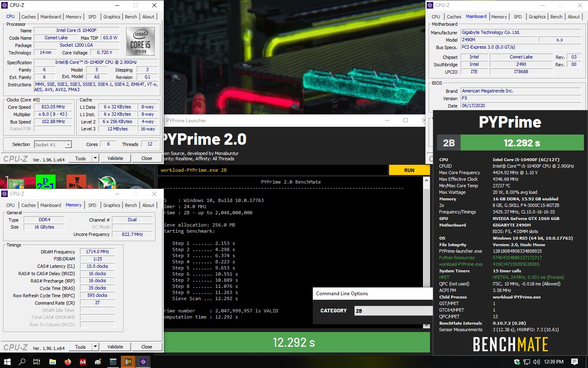Open the CATEGORY 2B dropdown field
The width and height of the screenshot is (588, 368).
click(x=393, y=311)
